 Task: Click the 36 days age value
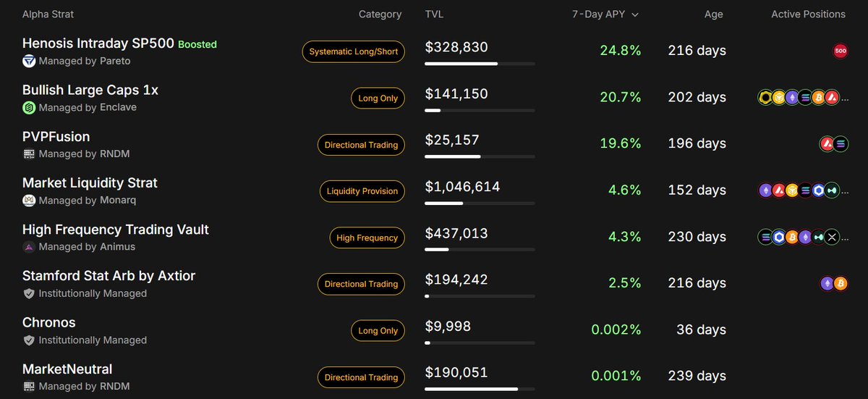click(702, 329)
